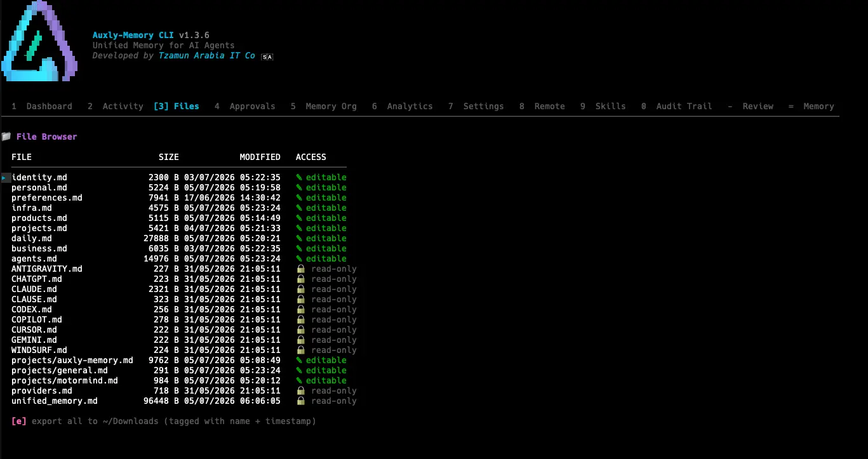This screenshot has width=868, height=459.
Task: Select the Files tab
Action: pyautogui.click(x=177, y=106)
